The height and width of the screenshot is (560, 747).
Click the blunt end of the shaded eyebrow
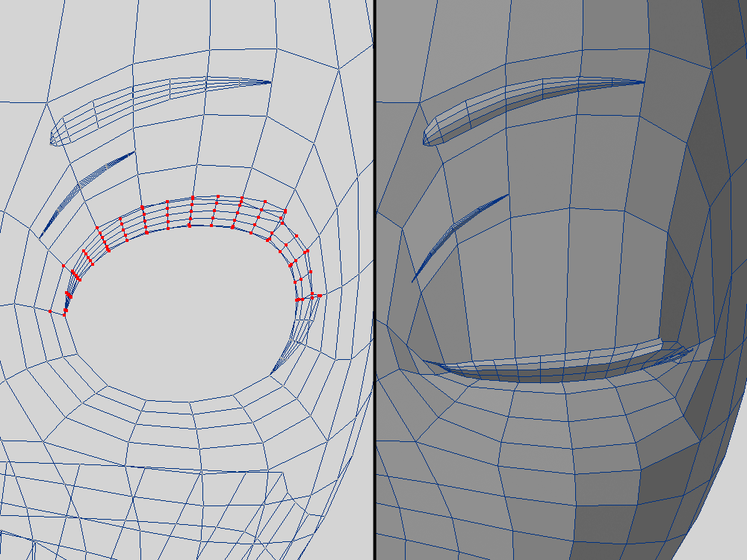(427, 137)
